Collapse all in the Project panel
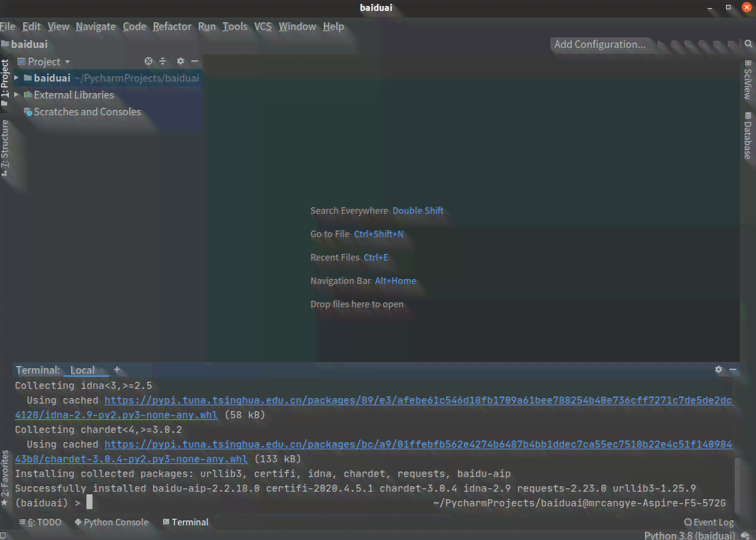 coord(163,61)
